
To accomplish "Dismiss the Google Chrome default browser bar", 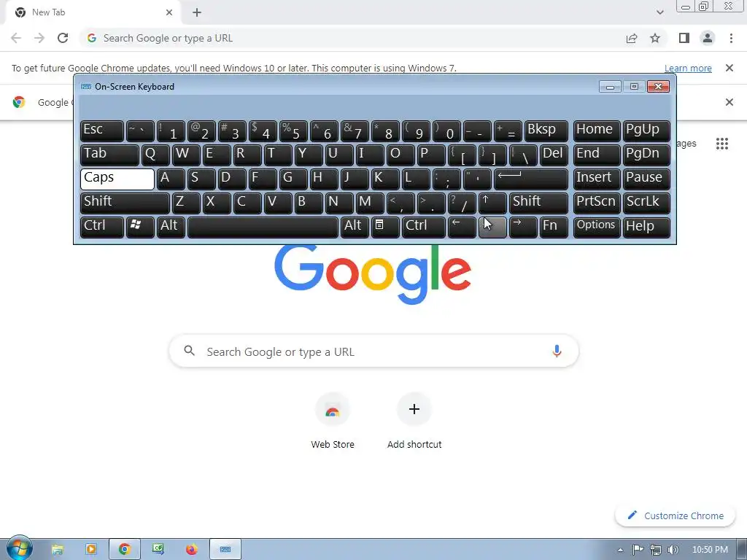I will pyautogui.click(x=729, y=102).
